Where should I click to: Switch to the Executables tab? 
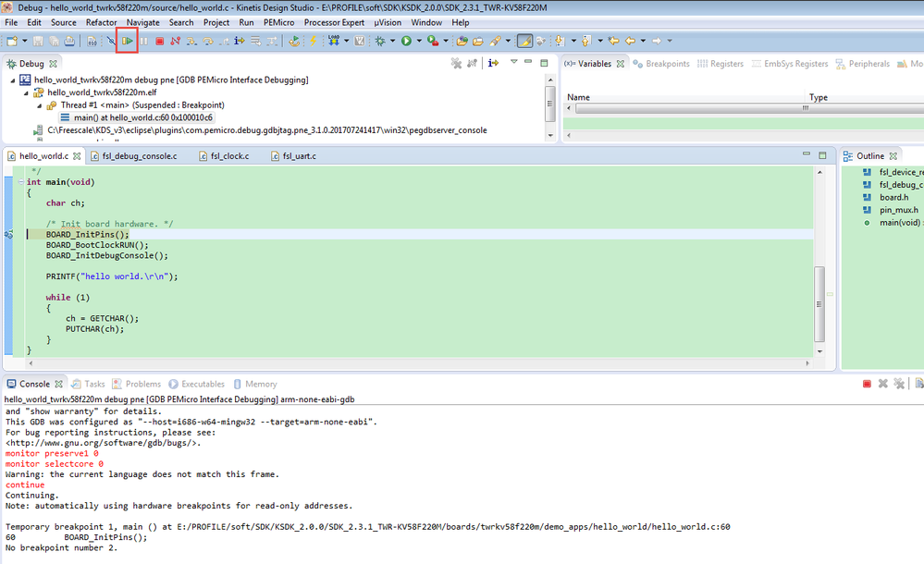click(x=197, y=385)
